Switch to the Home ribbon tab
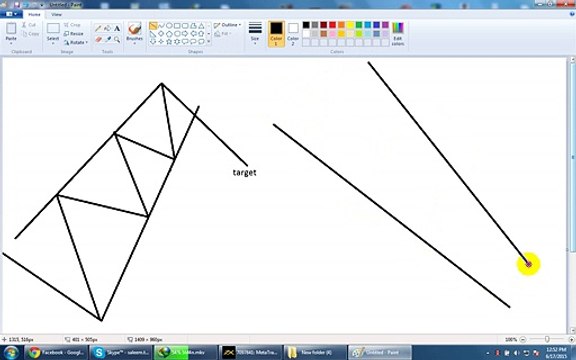The height and width of the screenshot is (360, 576). 34,14
